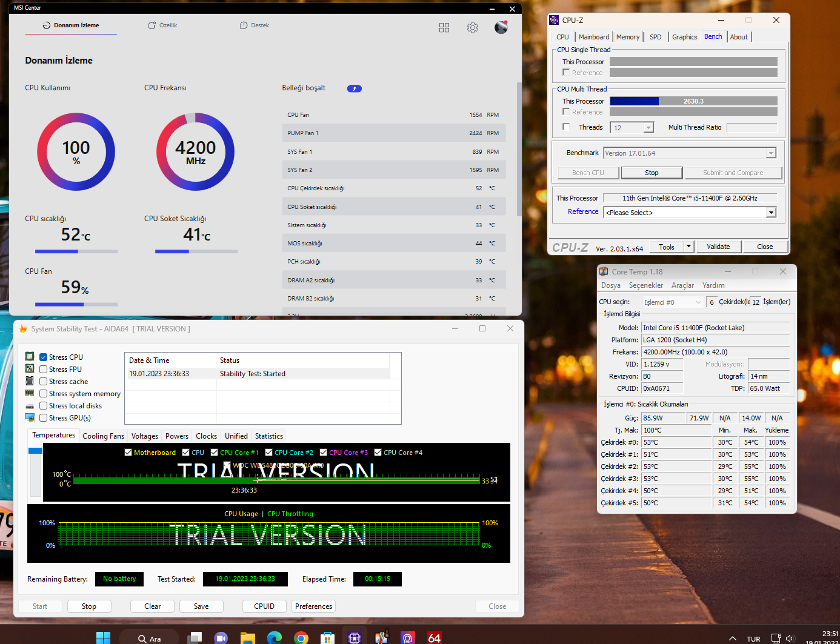840x644 pixels.
Task: Click the free-memory rocket button
Action: click(x=355, y=88)
